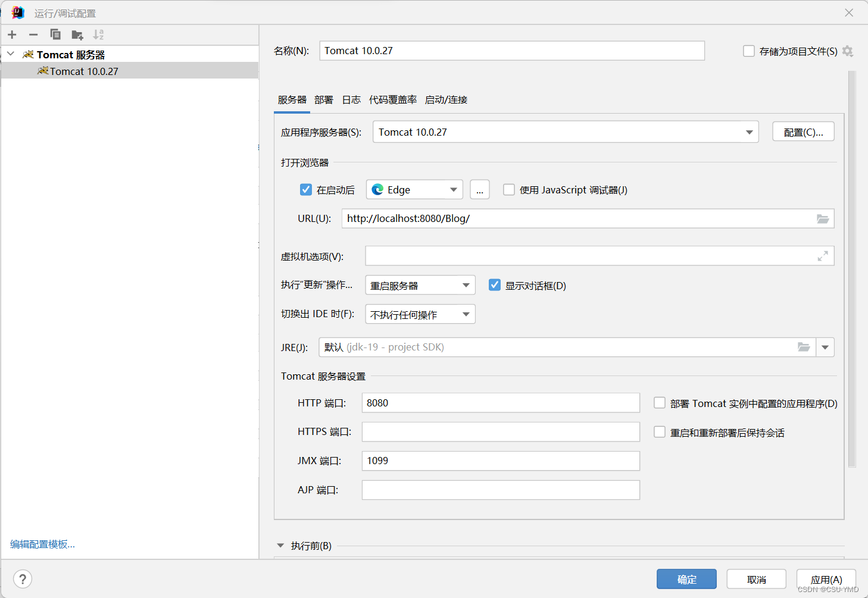
Task: Click the right panel vertical scrollbar
Action: tap(852, 269)
